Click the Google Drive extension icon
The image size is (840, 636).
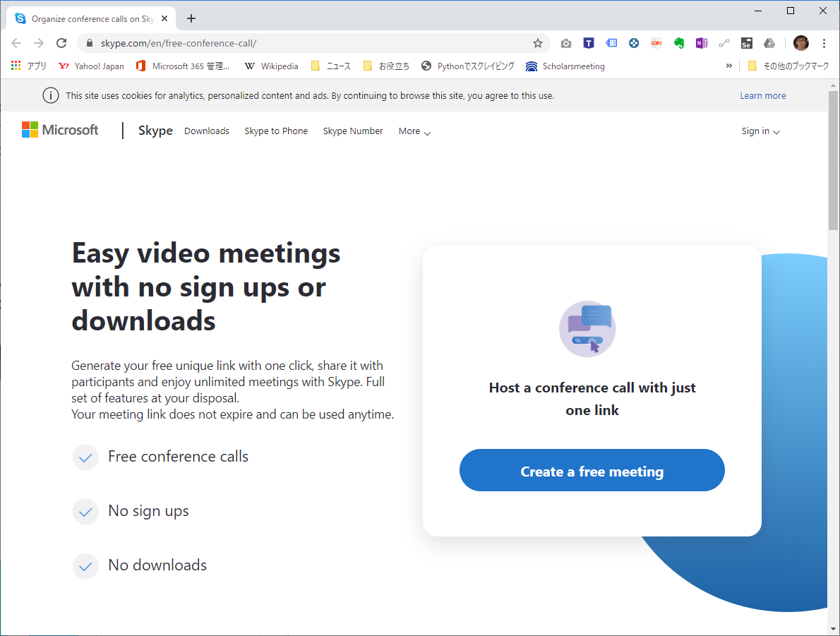[769, 43]
